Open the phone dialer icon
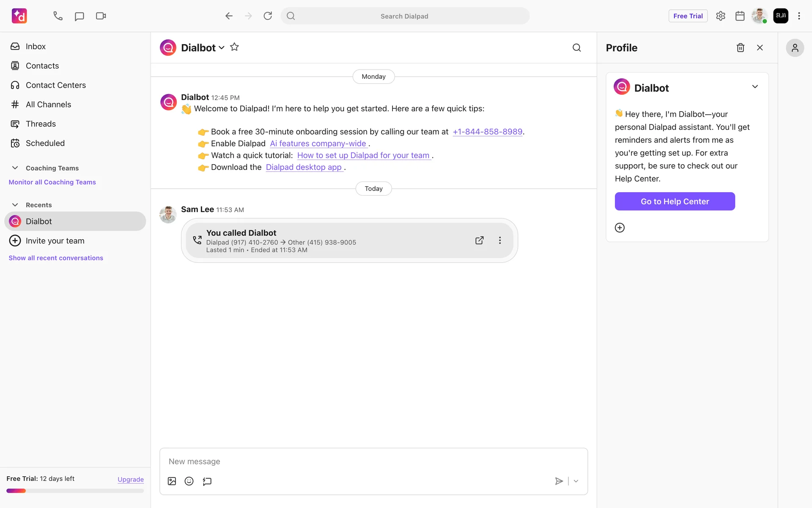812x508 pixels. point(58,16)
